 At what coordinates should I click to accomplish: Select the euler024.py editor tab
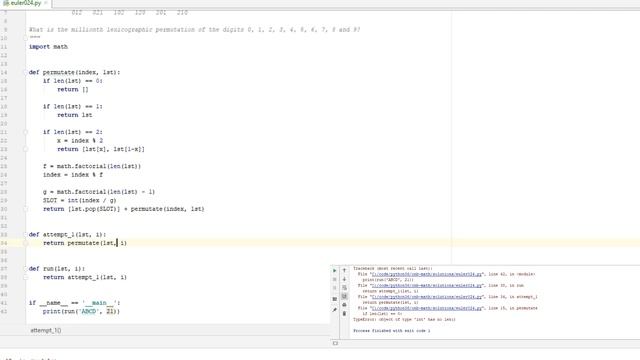point(25,3)
